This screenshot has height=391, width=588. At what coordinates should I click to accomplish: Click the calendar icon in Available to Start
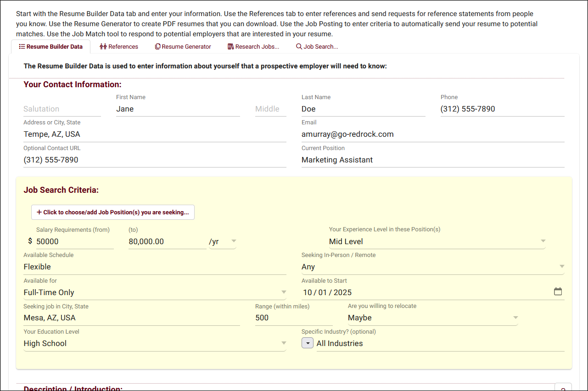pos(558,292)
